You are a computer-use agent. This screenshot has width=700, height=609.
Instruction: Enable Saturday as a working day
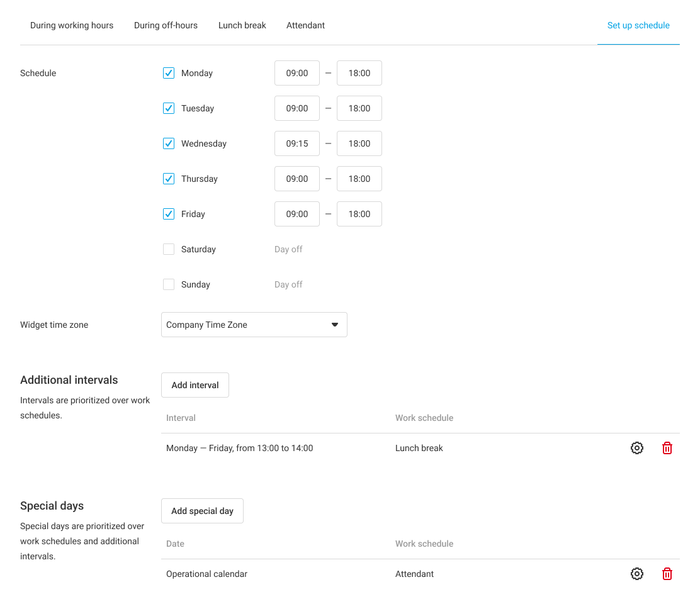[169, 249]
